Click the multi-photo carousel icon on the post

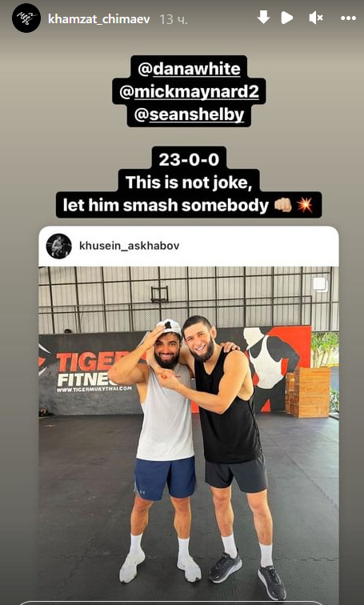(320, 285)
